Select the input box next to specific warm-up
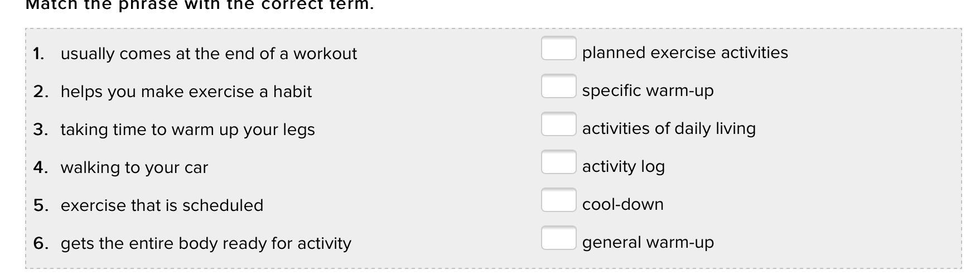 click(x=558, y=86)
